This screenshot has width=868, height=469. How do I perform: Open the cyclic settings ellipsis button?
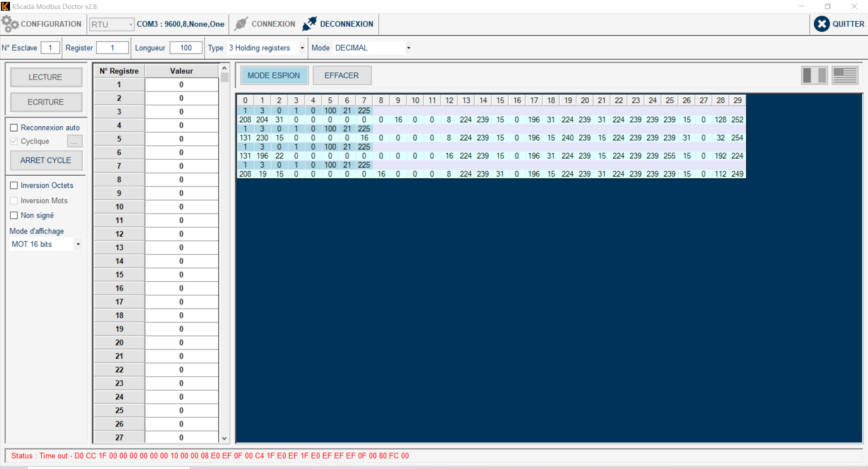75,141
